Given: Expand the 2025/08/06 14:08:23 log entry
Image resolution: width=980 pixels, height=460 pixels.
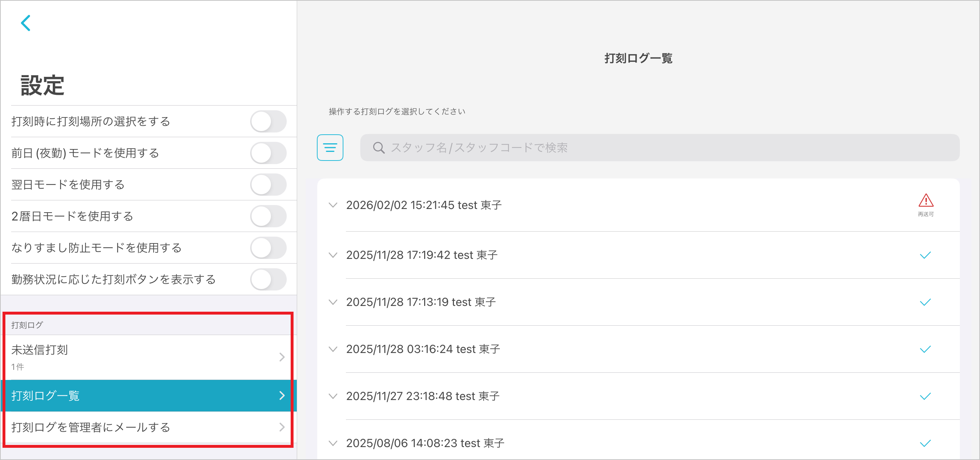Looking at the screenshot, I should tap(333, 443).
